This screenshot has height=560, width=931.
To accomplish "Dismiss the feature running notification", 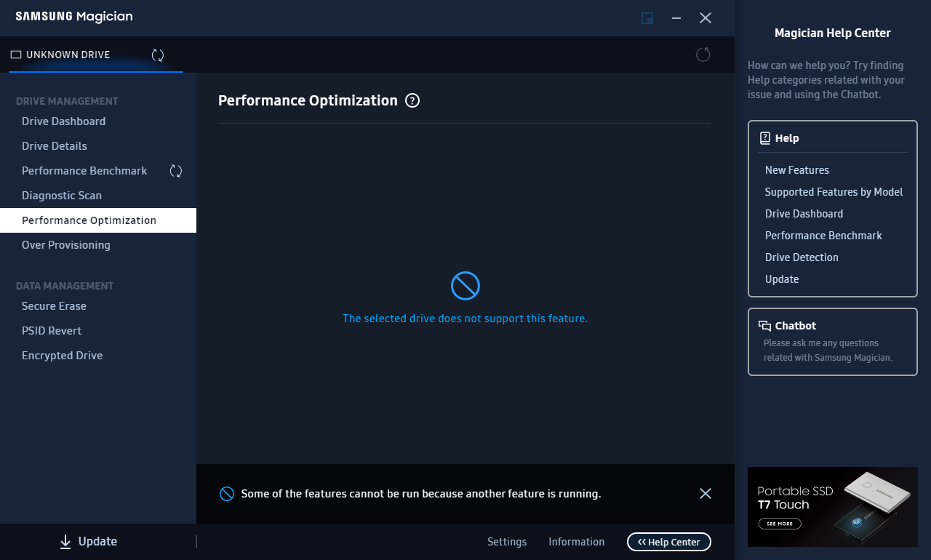I will [705, 494].
